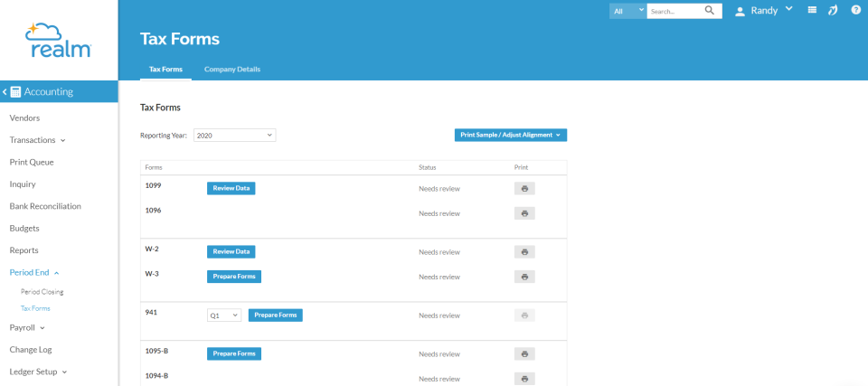
Task: Switch to the Company Details tab
Action: (232, 70)
